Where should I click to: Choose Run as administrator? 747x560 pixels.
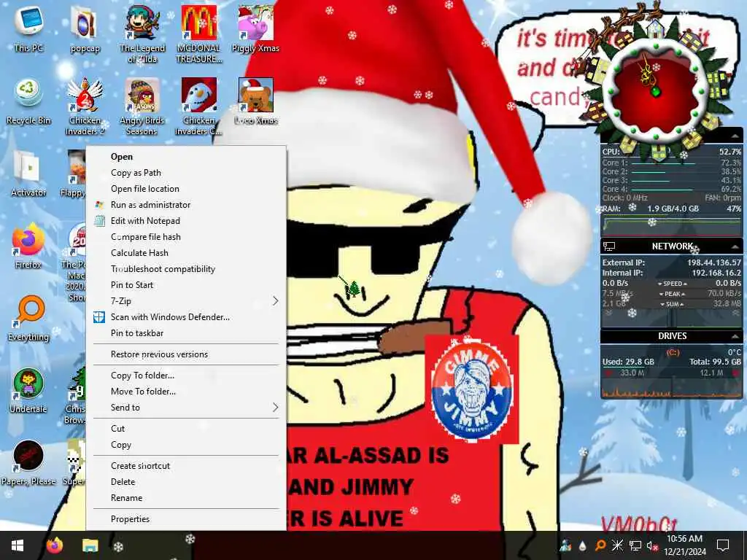[x=186, y=205]
